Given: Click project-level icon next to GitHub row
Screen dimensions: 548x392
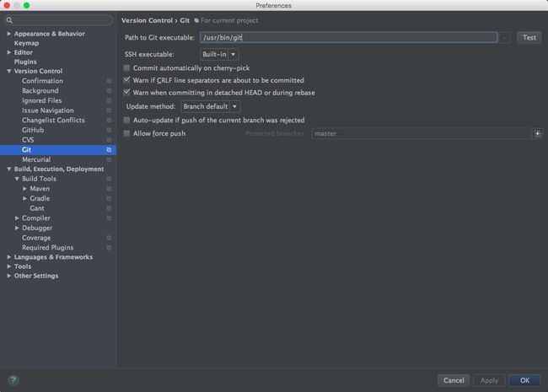Looking at the screenshot, I should tap(109, 130).
